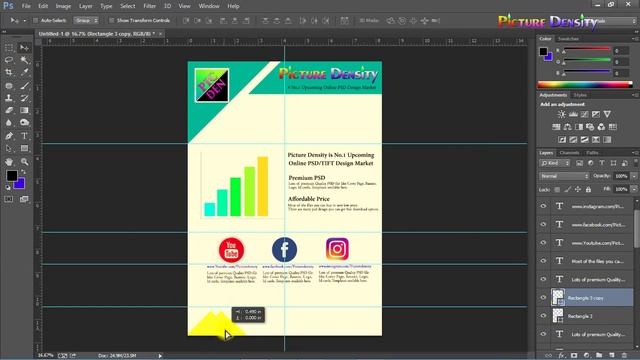The width and height of the screenshot is (640, 360).
Task: Hide the Rectangle 3 layer
Action: click(543, 316)
